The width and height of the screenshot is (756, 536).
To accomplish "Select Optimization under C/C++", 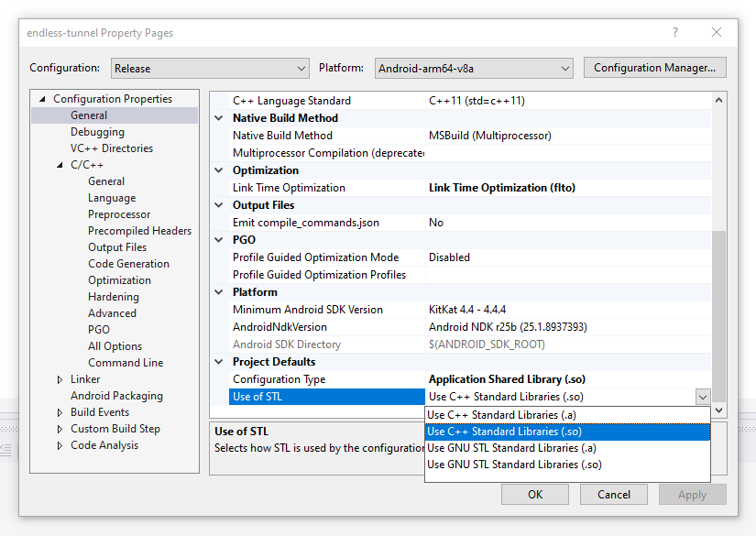I will click(x=119, y=280).
